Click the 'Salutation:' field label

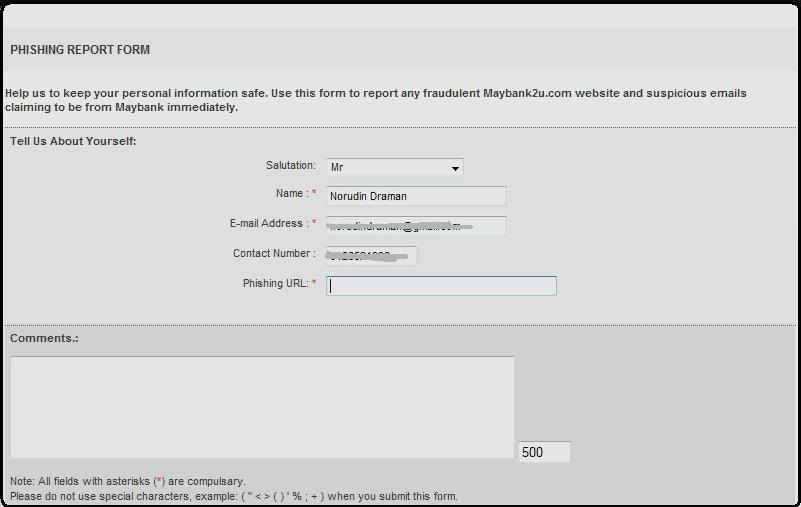tap(291, 166)
